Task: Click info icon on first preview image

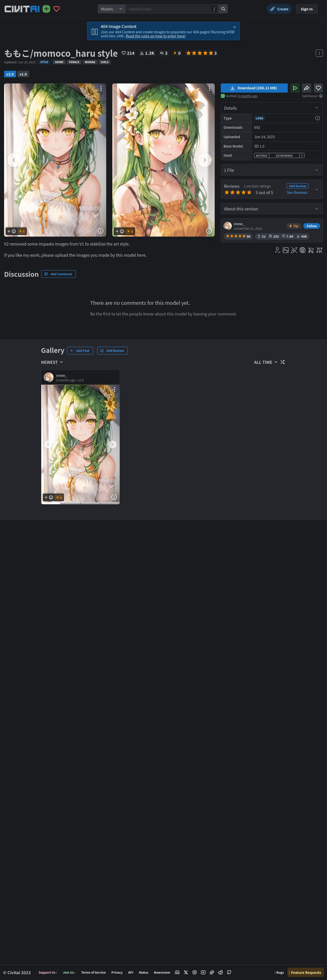Action: [101, 231]
